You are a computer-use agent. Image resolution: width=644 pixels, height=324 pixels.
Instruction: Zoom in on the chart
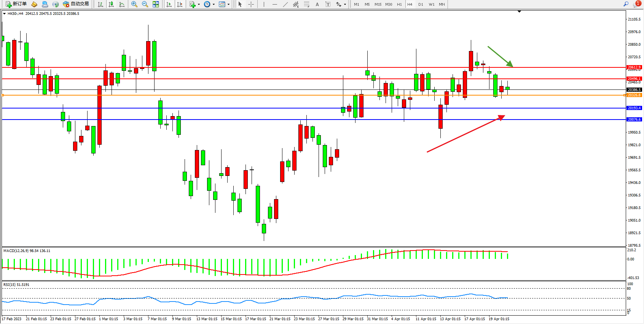coord(134,4)
